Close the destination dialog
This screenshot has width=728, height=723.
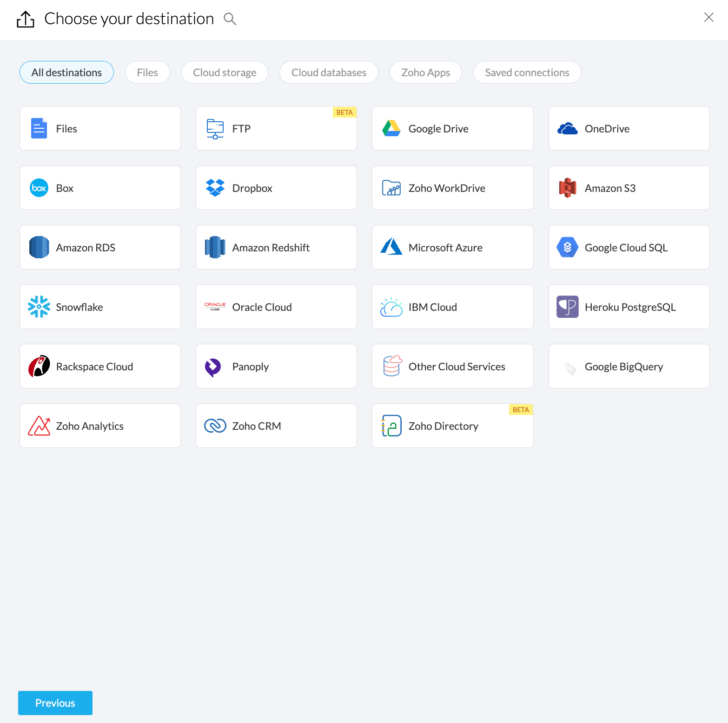tap(709, 17)
